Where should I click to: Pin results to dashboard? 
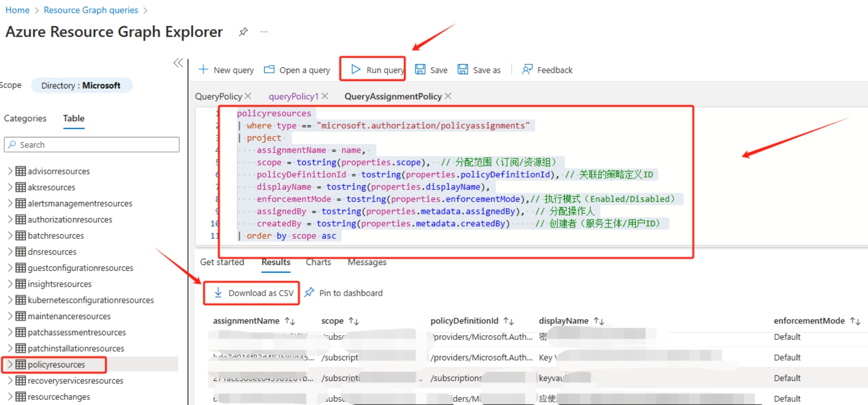click(x=343, y=293)
